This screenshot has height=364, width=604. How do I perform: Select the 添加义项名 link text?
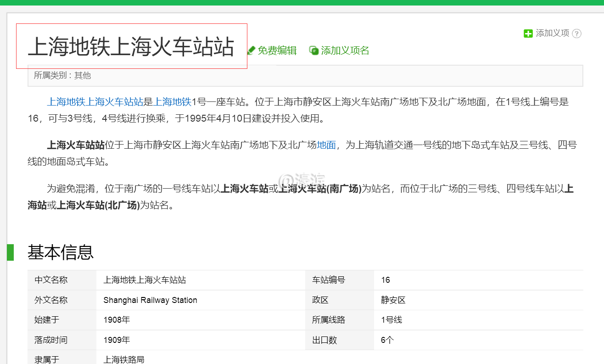pyautogui.click(x=345, y=50)
